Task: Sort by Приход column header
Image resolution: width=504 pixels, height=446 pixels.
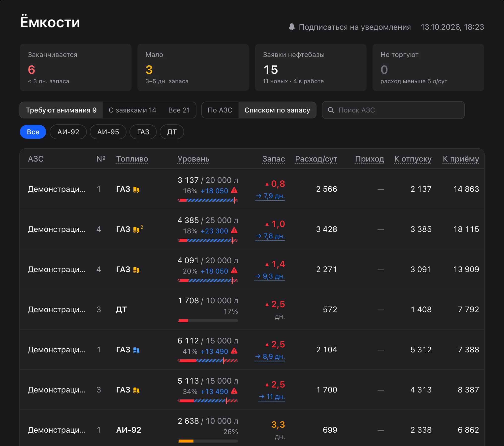Action: click(x=370, y=159)
